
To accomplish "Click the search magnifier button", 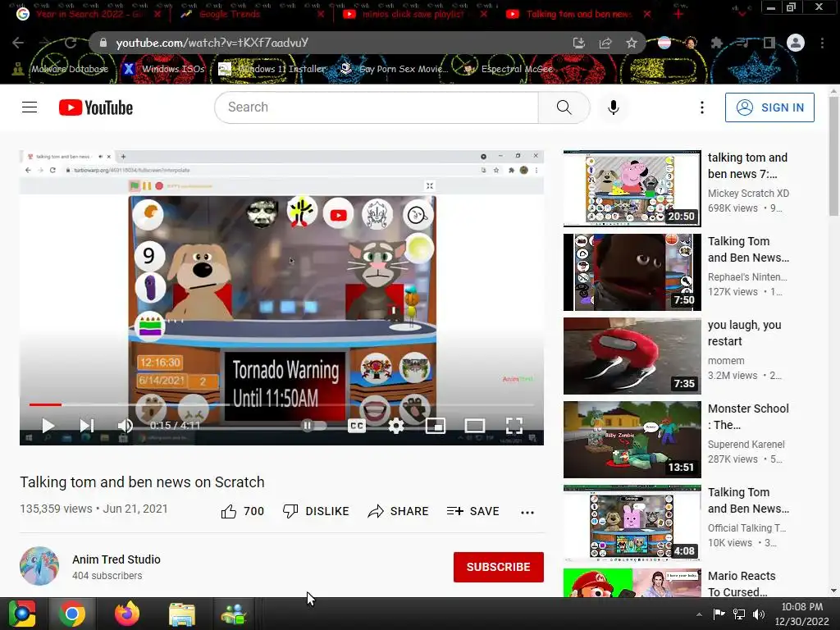I will [564, 107].
